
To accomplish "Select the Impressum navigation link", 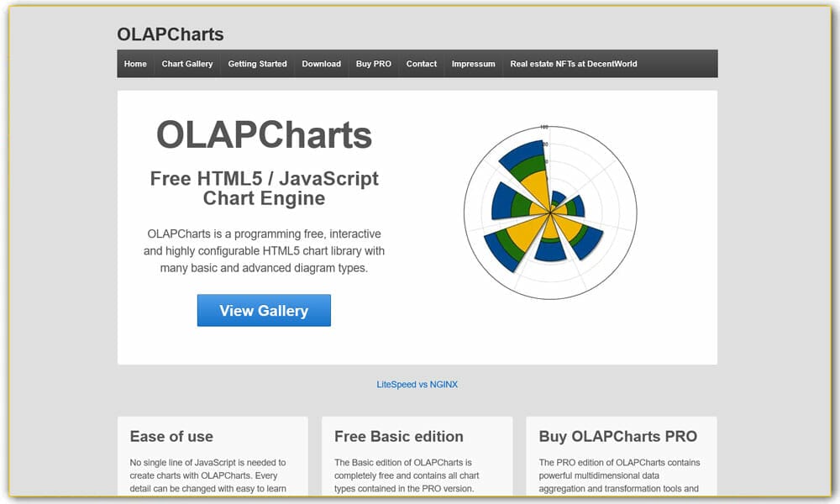I will (472, 64).
